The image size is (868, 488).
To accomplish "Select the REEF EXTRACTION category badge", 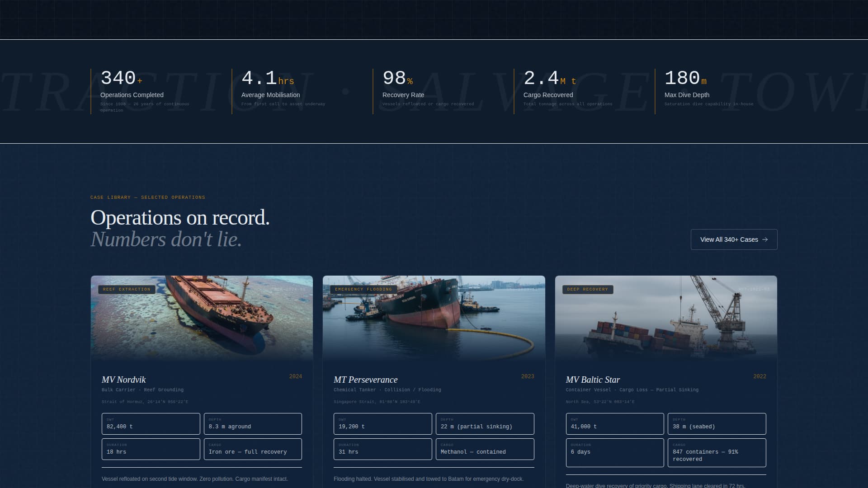I will [126, 289].
